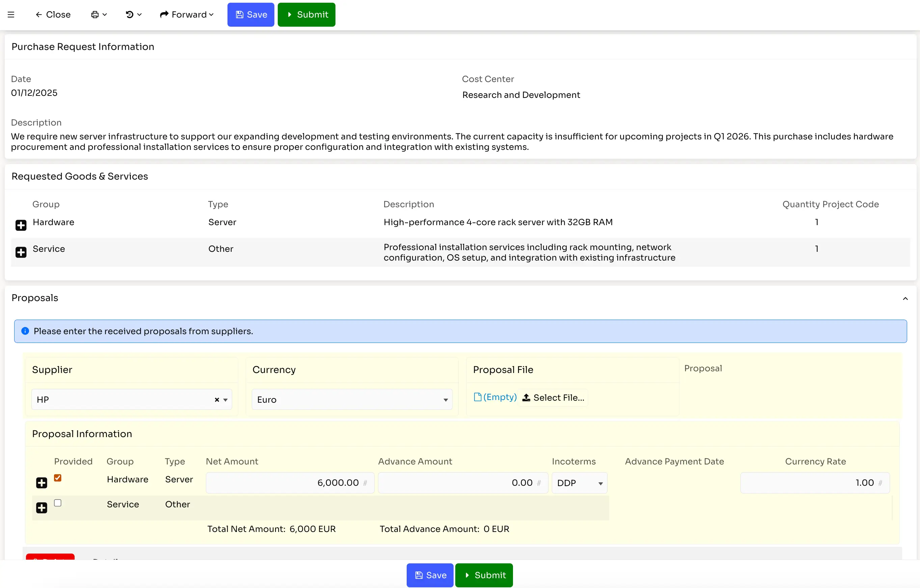Click Select File to upload a proposal
The width and height of the screenshot is (920, 588).
click(553, 397)
